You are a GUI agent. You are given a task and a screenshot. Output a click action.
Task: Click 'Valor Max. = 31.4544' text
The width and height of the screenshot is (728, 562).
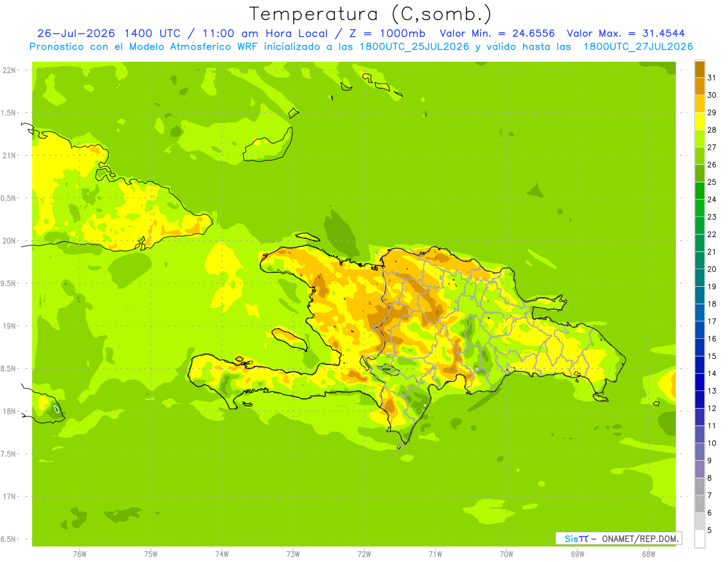[x=625, y=33]
